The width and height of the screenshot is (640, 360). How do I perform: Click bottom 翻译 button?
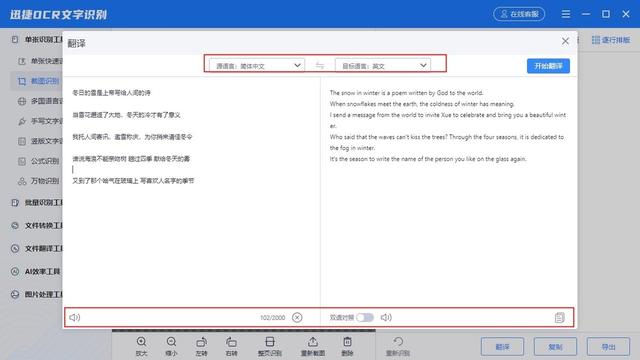502,347
